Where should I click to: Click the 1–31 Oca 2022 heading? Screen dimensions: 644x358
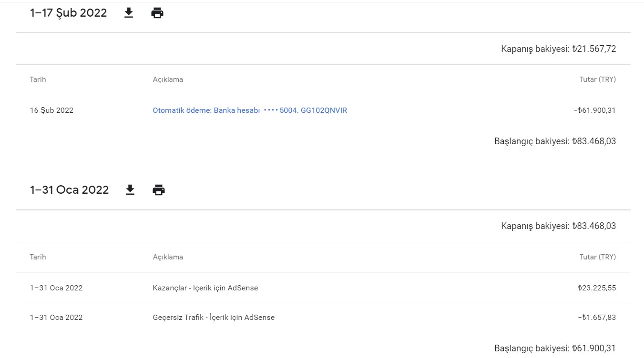[x=70, y=190]
